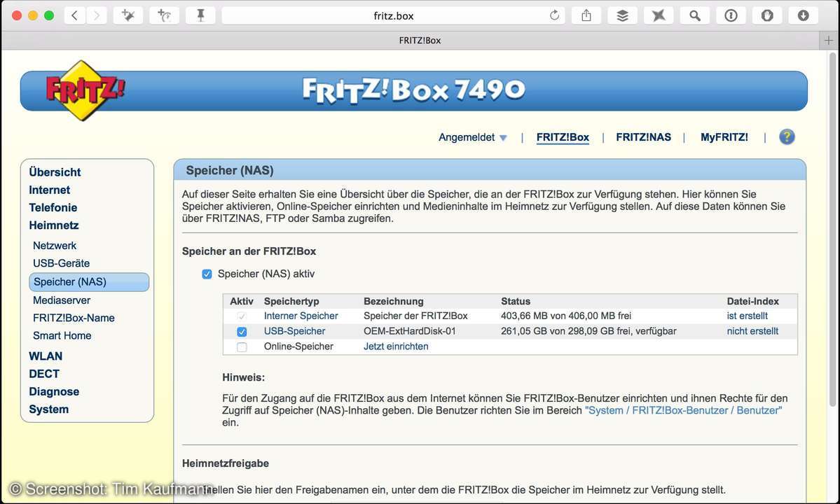Open the 1Password keyhole extension icon
The height and width of the screenshot is (504, 840).
coord(731,15)
